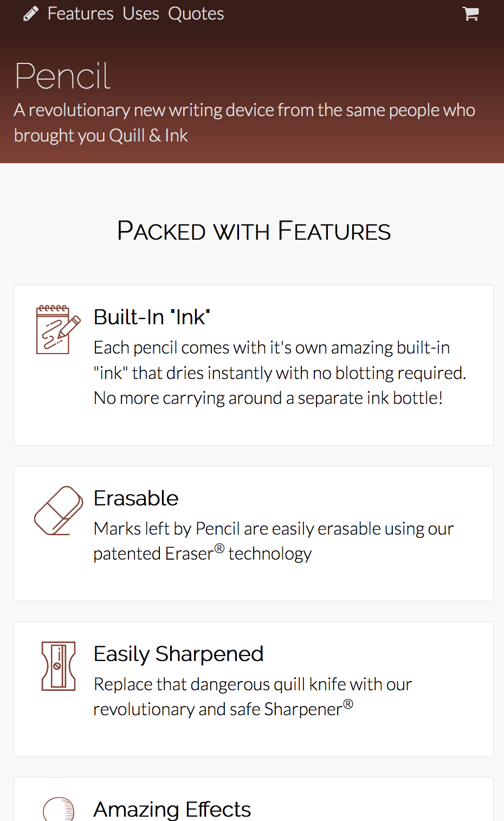
Task: Open the Uses nav link
Action: 141,14
